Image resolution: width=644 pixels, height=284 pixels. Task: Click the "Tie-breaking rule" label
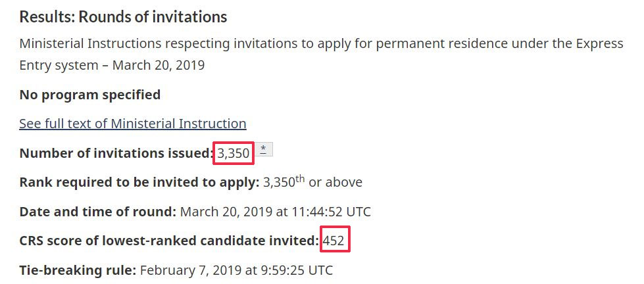(x=77, y=270)
